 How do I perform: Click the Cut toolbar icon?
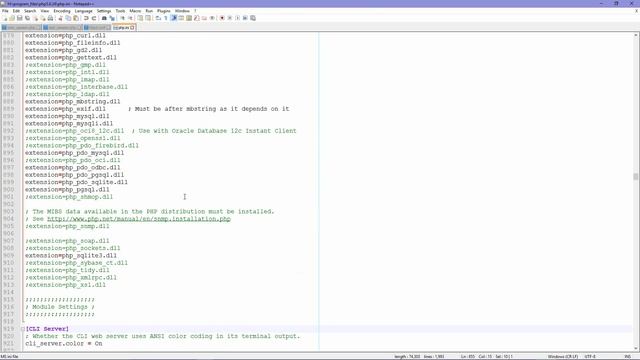pos(60,18)
